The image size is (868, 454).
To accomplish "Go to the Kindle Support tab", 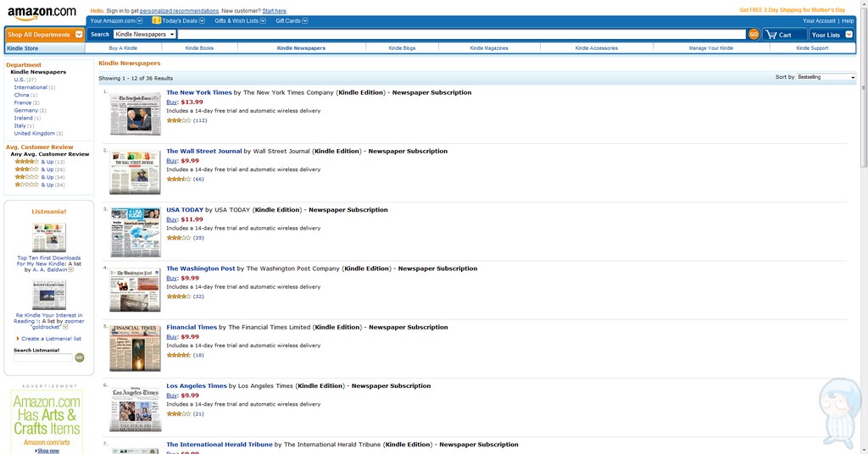I will 812,48.
